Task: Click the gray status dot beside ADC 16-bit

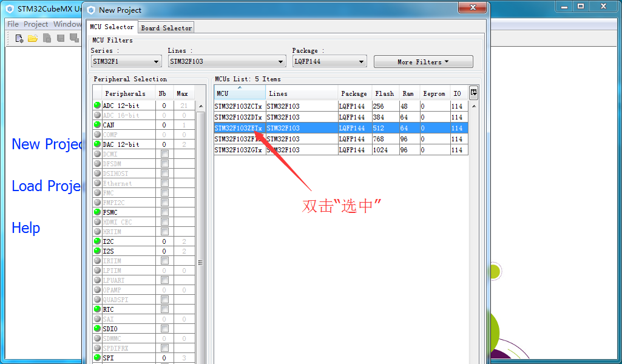Action: point(97,115)
